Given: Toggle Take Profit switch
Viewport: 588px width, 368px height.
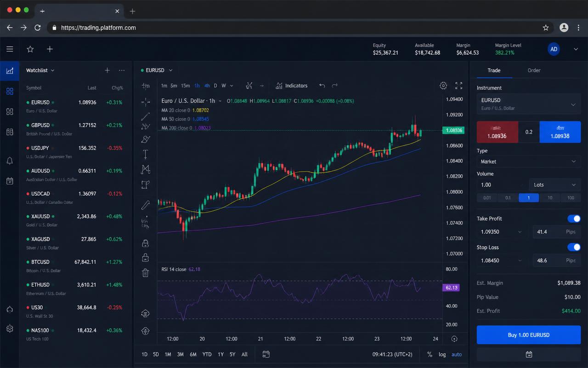Looking at the screenshot, I should 574,218.
